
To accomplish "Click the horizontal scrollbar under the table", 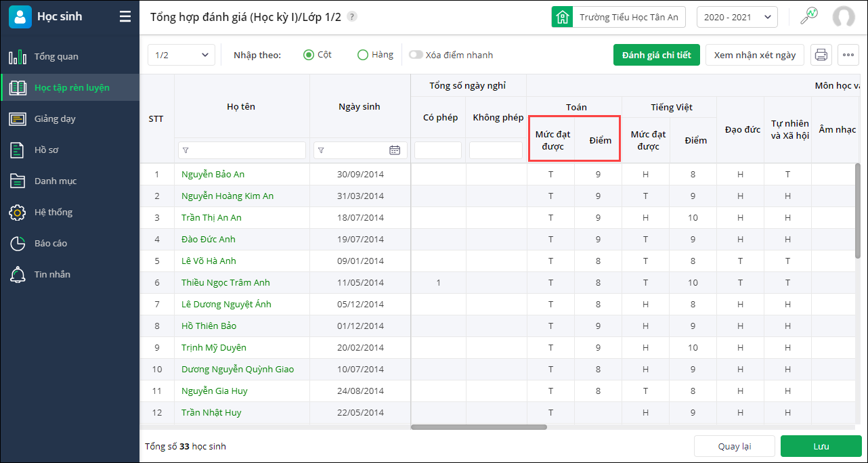I will [x=479, y=427].
